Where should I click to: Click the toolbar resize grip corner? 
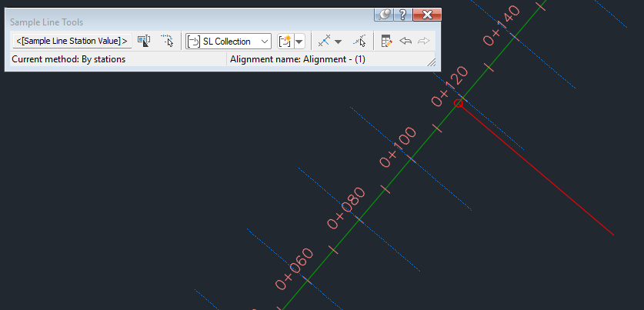tap(431, 62)
